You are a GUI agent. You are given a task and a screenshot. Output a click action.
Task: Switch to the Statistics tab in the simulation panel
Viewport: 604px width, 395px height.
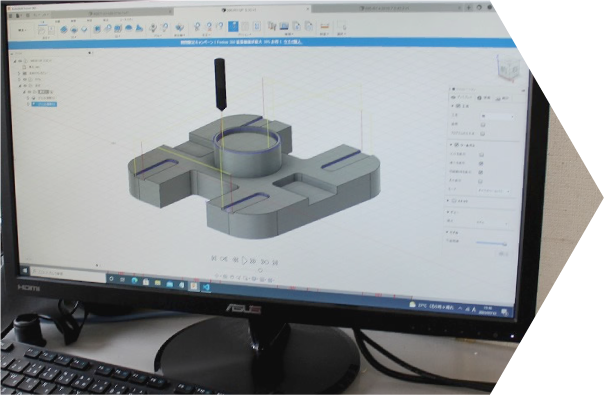pyautogui.click(x=503, y=99)
